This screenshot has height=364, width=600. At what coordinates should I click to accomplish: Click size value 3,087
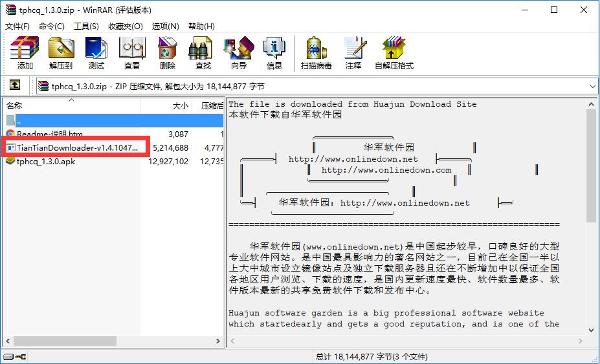[178, 134]
